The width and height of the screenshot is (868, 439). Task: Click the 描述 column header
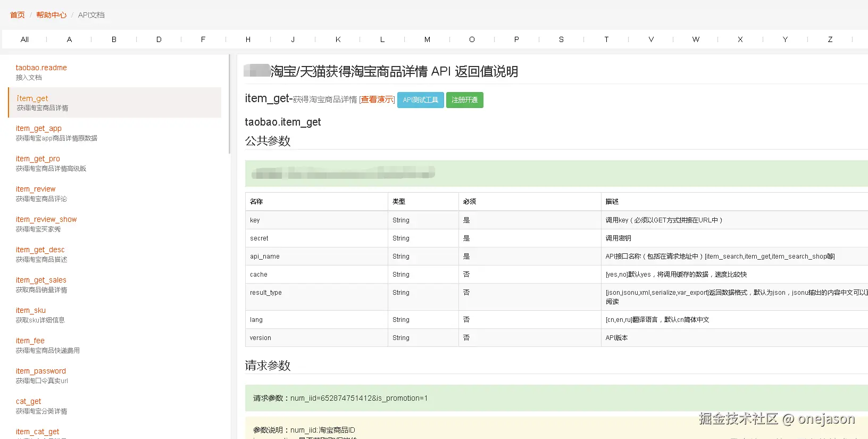pyautogui.click(x=735, y=202)
